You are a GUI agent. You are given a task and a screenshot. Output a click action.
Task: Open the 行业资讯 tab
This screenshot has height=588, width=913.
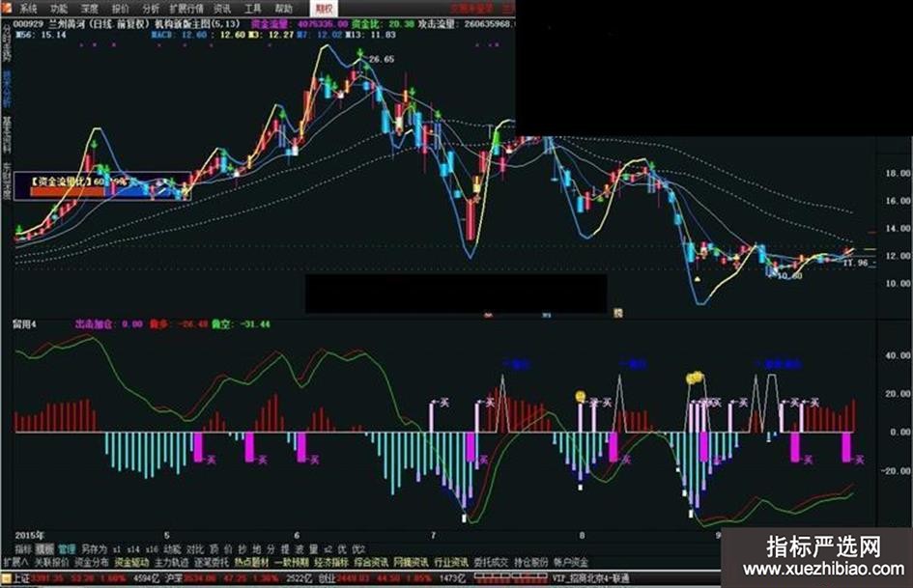[451, 562]
